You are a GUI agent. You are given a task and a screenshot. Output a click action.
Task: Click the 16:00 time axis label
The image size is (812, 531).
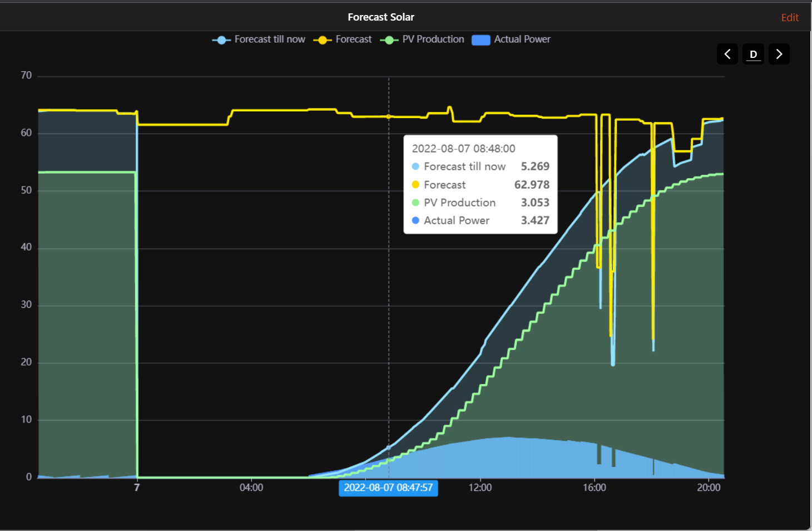click(594, 488)
